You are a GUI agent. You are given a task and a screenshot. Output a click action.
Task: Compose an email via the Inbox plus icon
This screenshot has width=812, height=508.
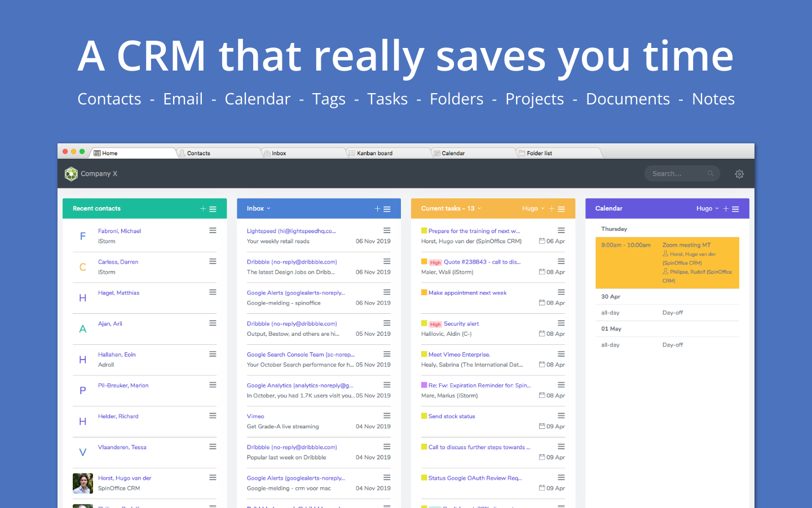pos(377,208)
